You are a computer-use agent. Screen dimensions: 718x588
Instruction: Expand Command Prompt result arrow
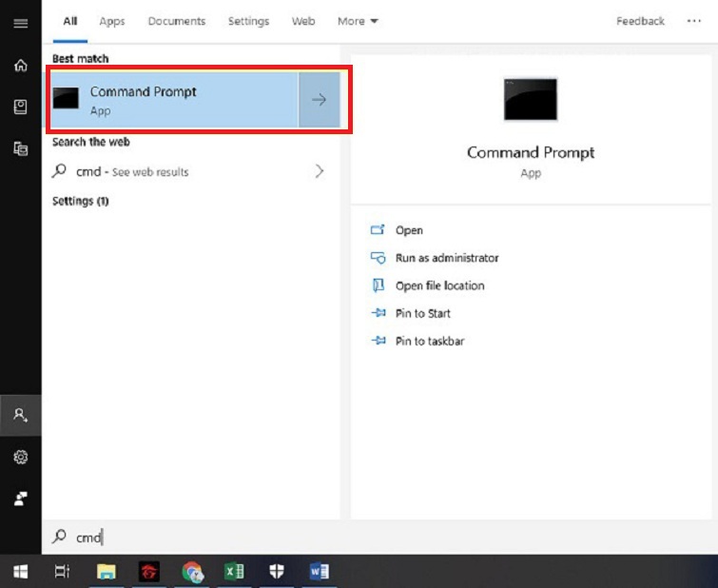click(x=319, y=100)
